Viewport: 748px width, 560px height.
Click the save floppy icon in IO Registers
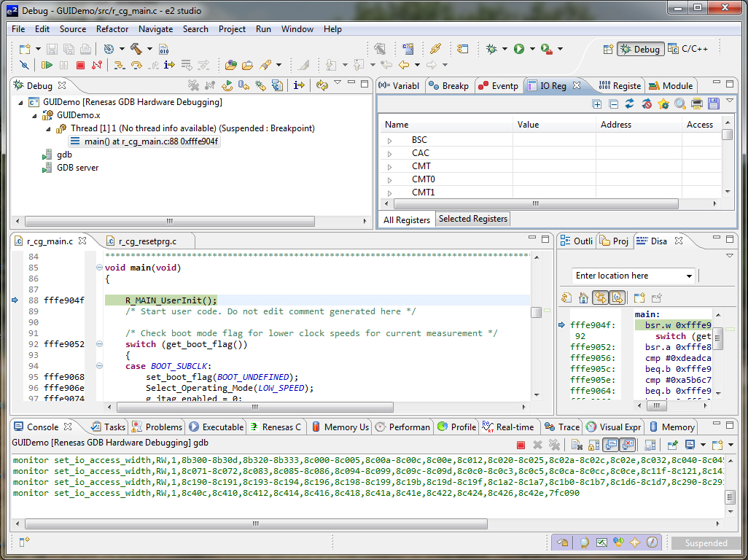714,104
